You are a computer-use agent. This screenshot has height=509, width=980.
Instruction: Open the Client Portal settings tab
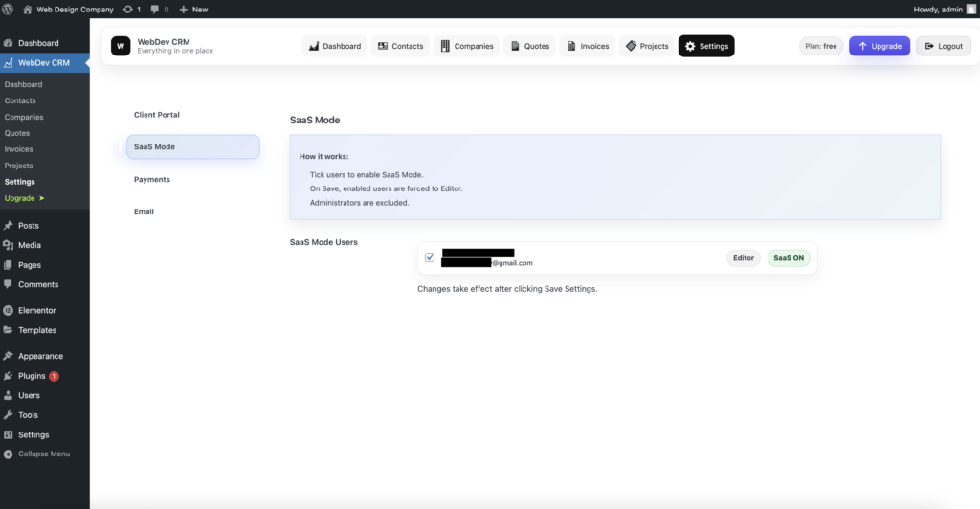[193, 115]
